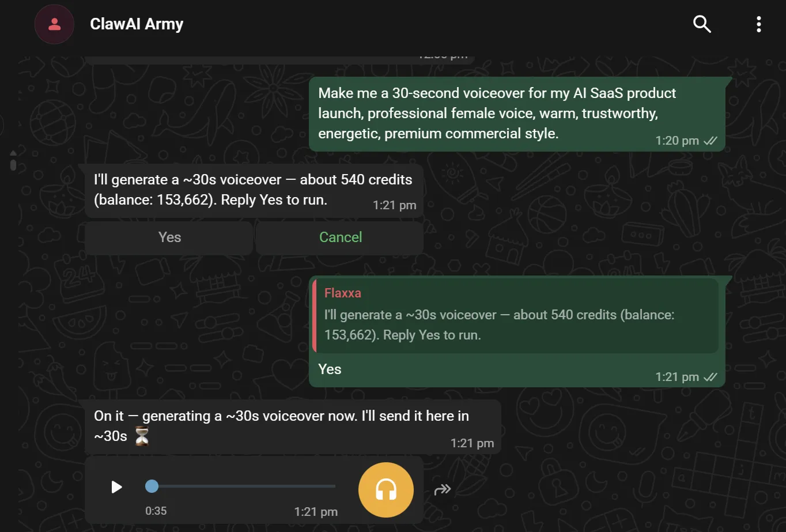Click the ClawAI Army profile avatar
The image size is (786, 532).
pos(54,24)
